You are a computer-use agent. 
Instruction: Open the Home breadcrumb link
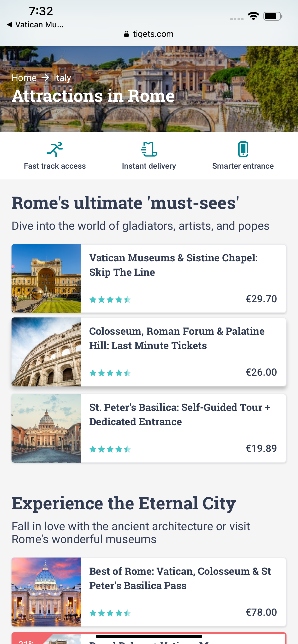24,78
